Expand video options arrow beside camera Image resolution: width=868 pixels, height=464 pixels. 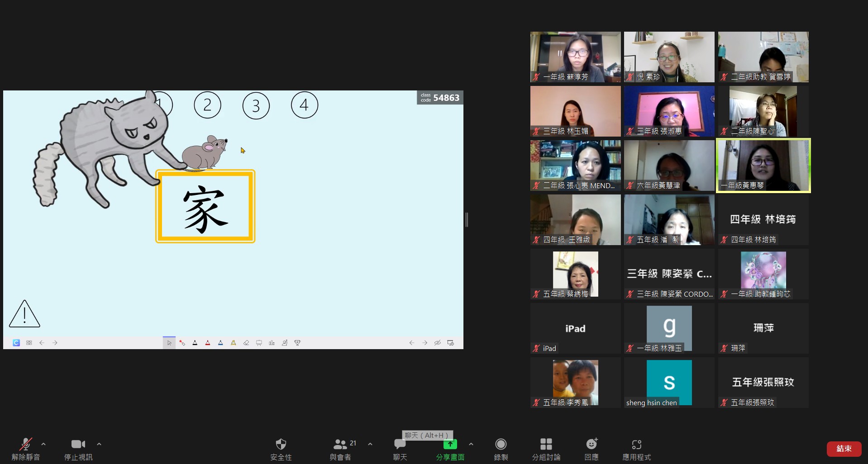tap(99, 444)
